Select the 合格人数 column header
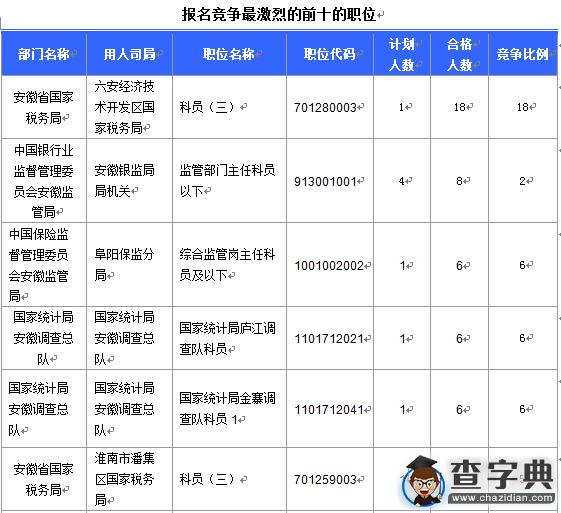This screenshot has width=561, height=513. (459, 55)
